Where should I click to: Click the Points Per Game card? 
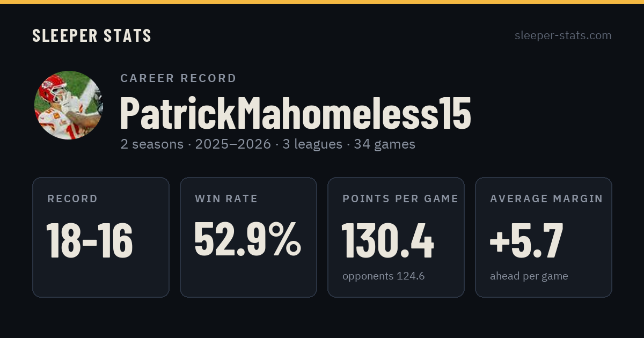396,237
